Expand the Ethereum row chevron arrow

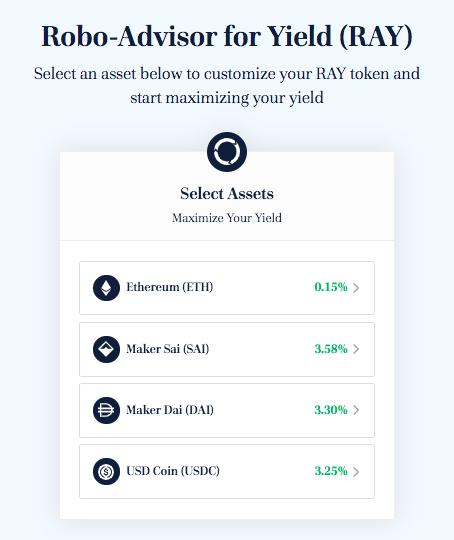(356, 288)
